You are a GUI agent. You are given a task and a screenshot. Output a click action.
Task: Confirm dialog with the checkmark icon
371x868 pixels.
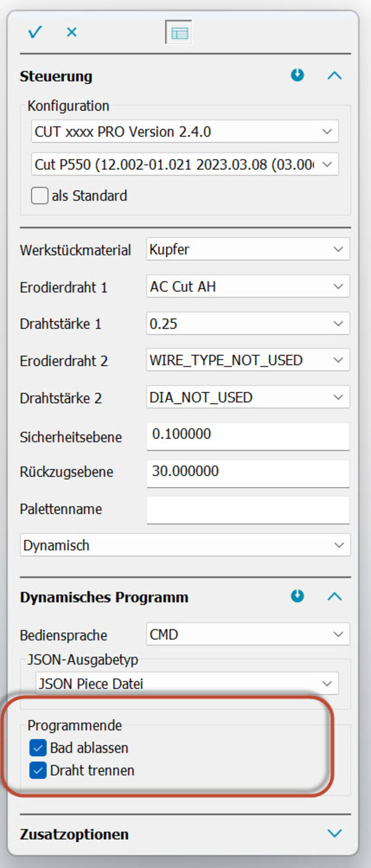coord(35,32)
